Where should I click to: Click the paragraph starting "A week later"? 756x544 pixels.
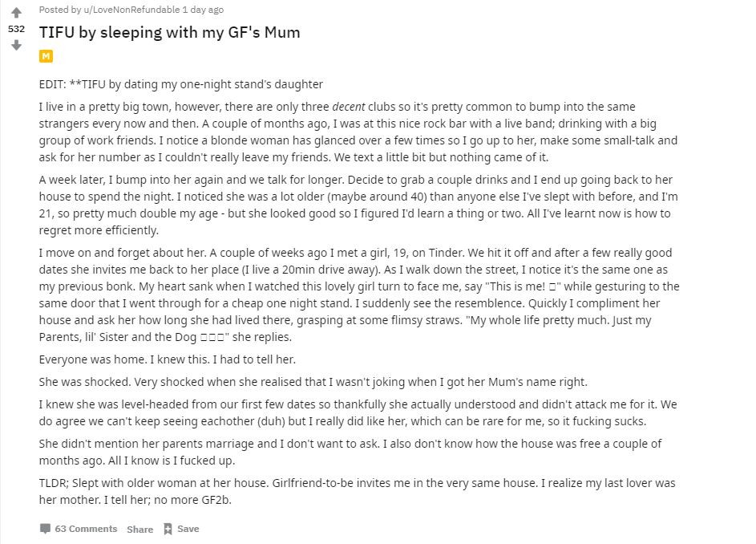tap(358, 205)
